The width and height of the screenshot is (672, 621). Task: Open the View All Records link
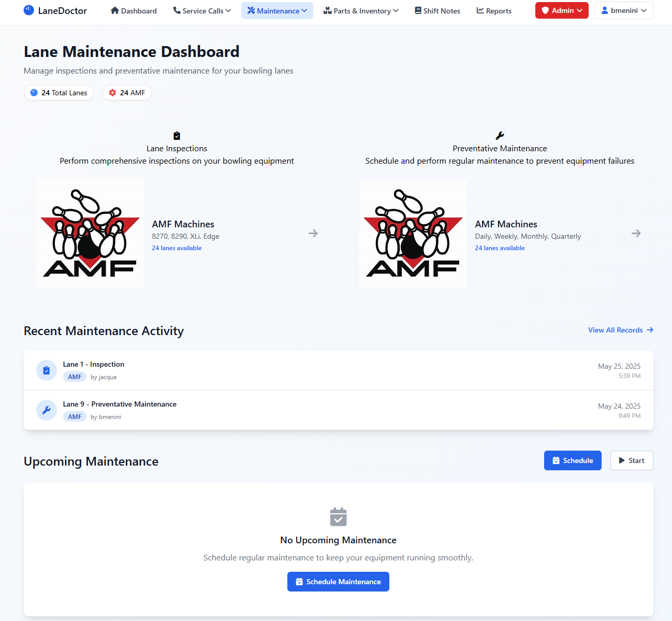[x=621, y=330]
